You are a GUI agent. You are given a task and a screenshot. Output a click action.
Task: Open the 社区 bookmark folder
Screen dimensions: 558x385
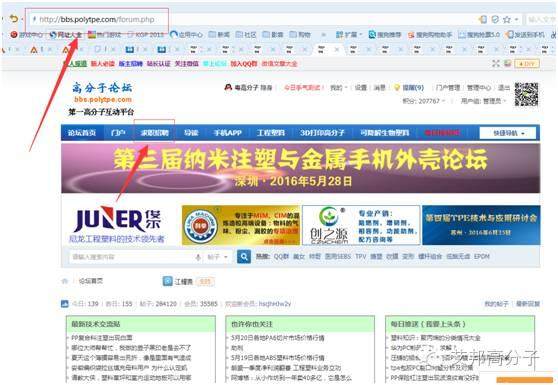tap(246, 35)
